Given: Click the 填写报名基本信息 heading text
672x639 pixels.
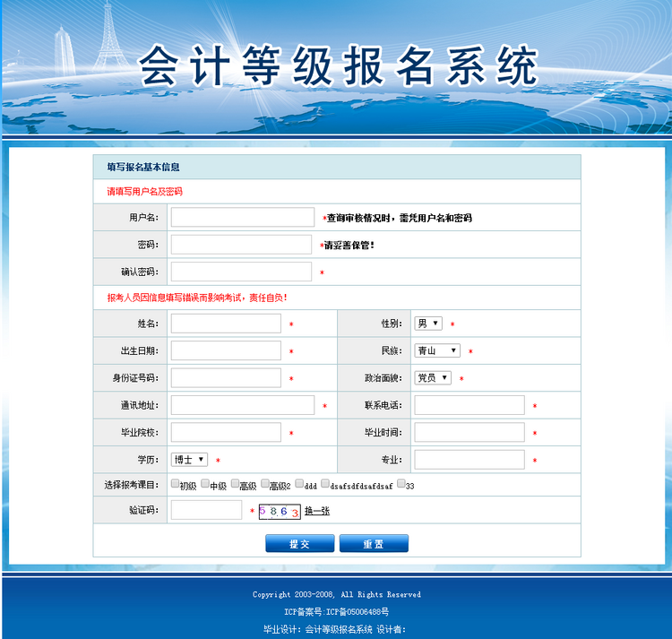Looking at the screenshot, I should pos(143,167).
